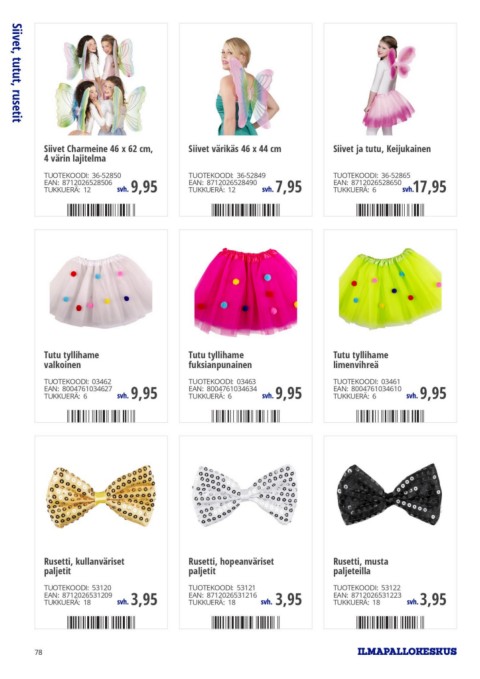Click the Rusetti, kullanväriset paljetit title
The width and height of the screenshot is (480, 679).
pos(84,566)
